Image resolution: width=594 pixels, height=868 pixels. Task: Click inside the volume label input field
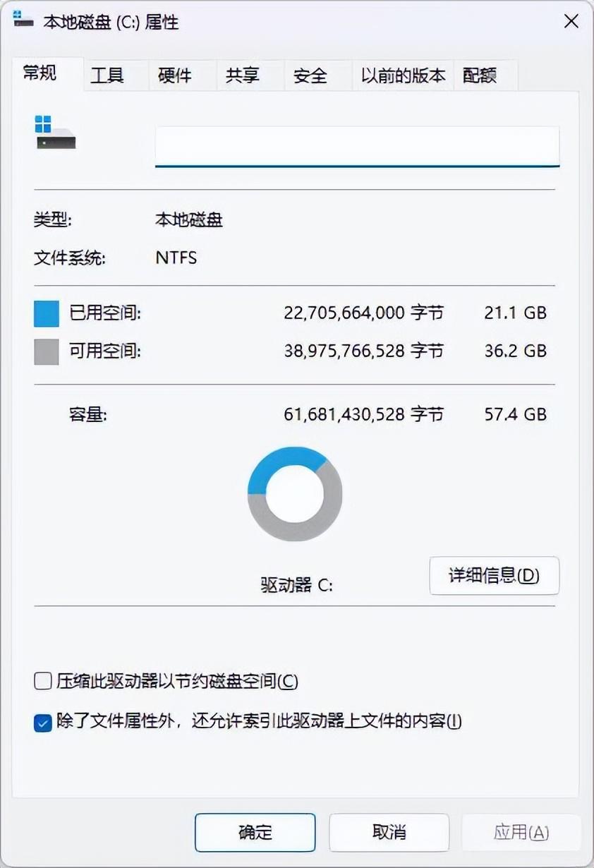357,145
